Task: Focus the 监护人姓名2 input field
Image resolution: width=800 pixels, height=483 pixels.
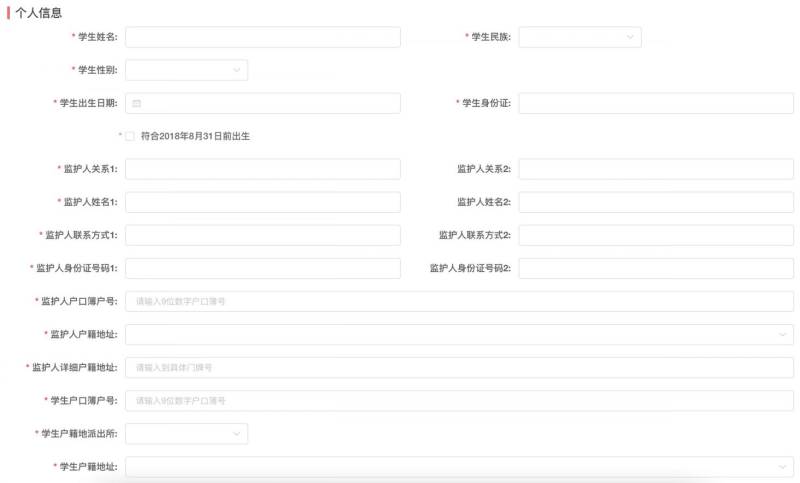Action: (x=655, y=202)
